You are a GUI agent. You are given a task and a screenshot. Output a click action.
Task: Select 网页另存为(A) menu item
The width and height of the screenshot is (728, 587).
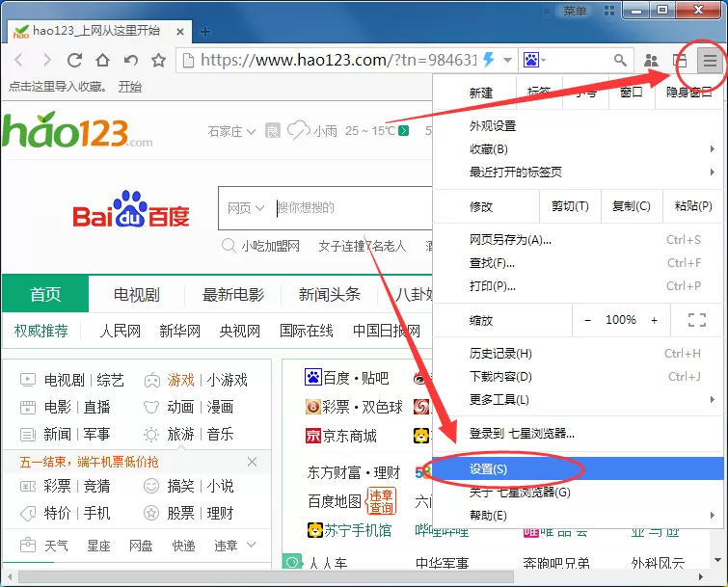[578, 239]
